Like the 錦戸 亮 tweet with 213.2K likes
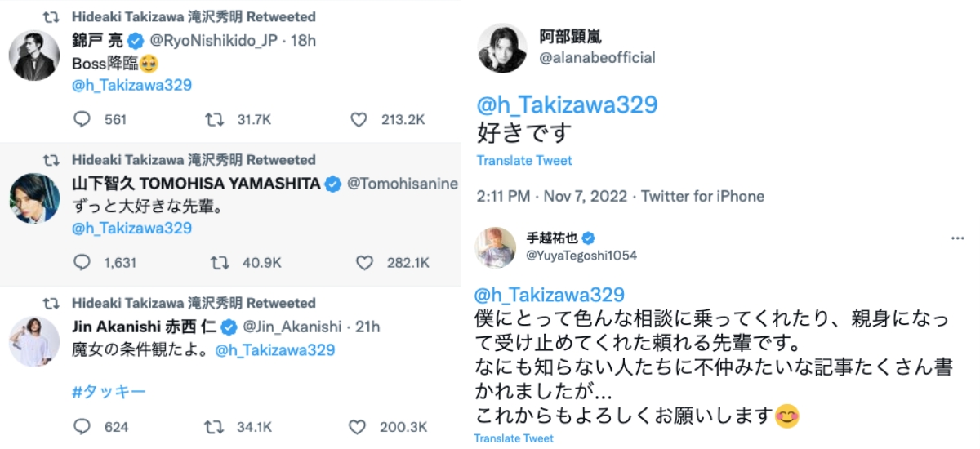 pos(359,119)
